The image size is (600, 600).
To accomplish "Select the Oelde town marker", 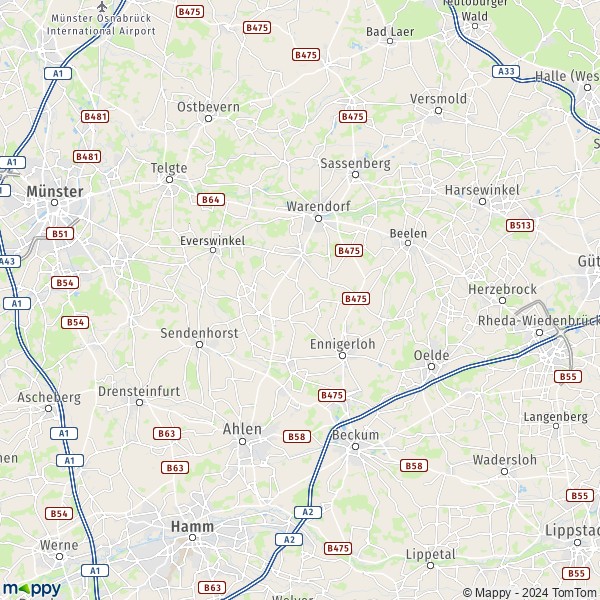I will [x=431, y=367].
